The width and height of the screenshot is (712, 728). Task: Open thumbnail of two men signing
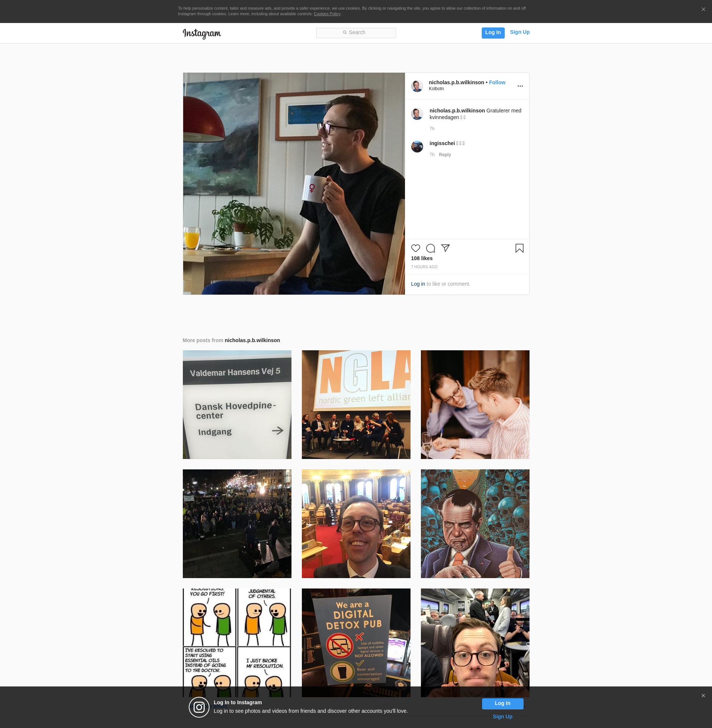[475, 404]
